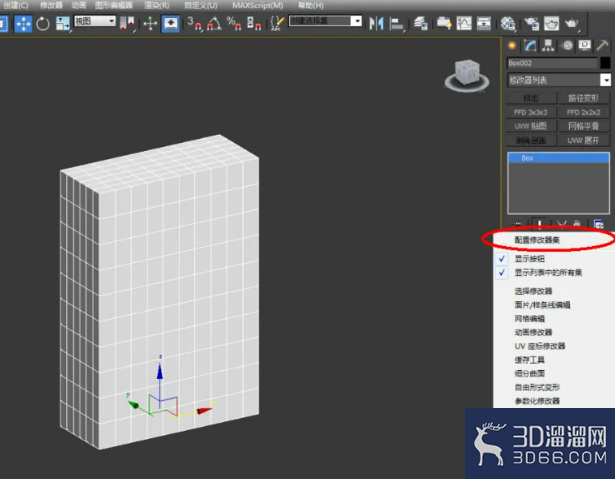Uncheck 显示列表中的所有集 option

(554, 272)
